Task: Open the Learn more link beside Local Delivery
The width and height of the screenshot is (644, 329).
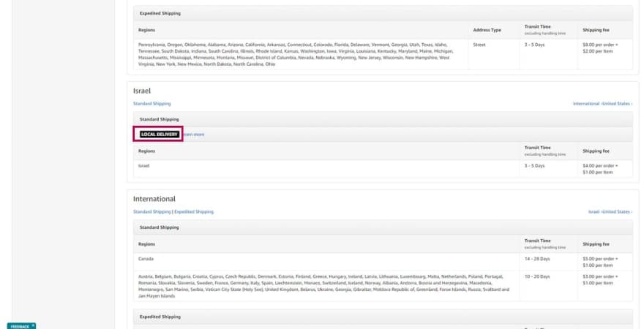Action: click(x=194, y=135)
